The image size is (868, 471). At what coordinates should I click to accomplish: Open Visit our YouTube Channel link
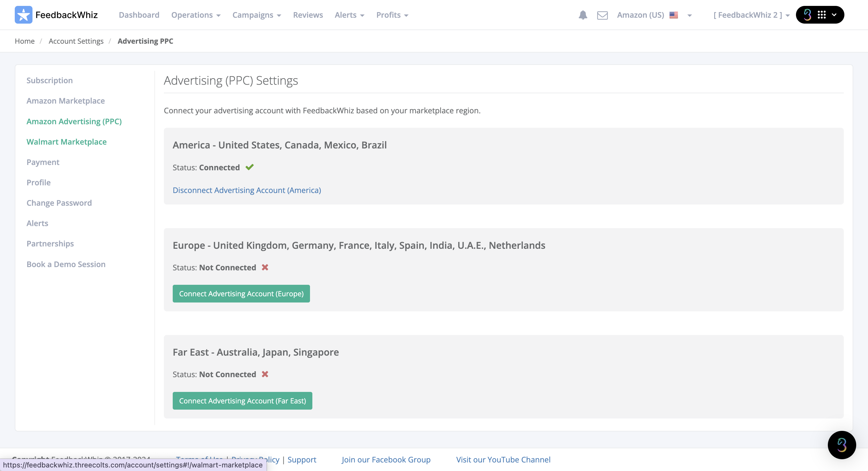[x=503, y=459]
